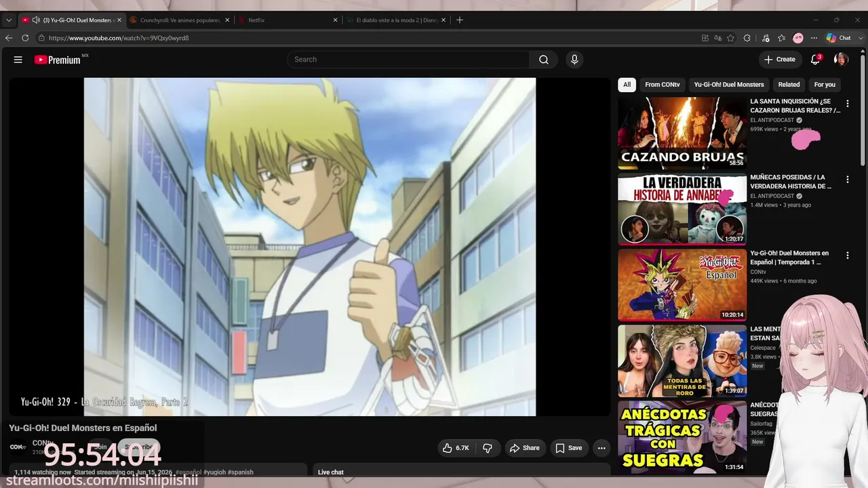
Task: Select the Related filter chip
Action: point(789,85)
